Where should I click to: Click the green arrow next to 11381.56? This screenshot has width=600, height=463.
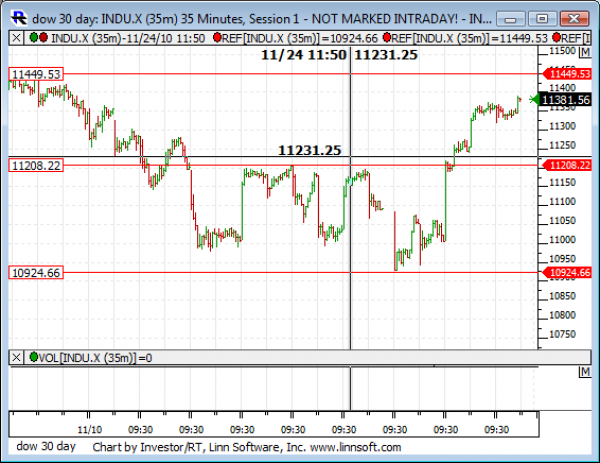(534, 100)
